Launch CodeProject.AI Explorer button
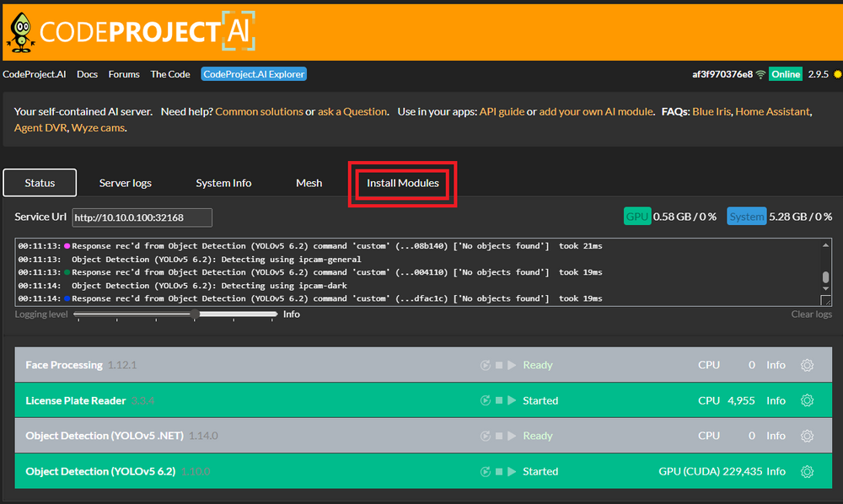The image size is (843, 504). [254, 74]
